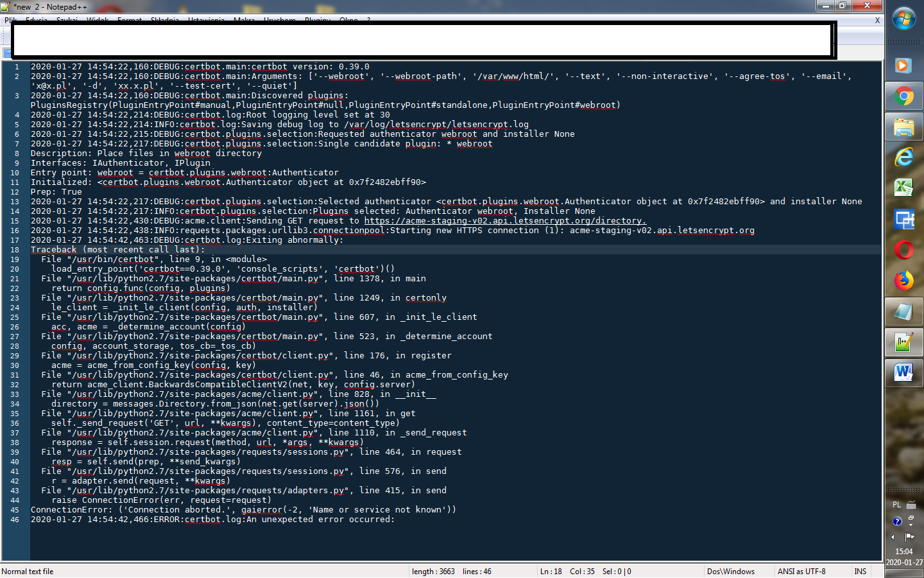Open the ? help menu
The width and height of the screenshot is (924, 578).
pyautogui.click(x=368, y=21)
